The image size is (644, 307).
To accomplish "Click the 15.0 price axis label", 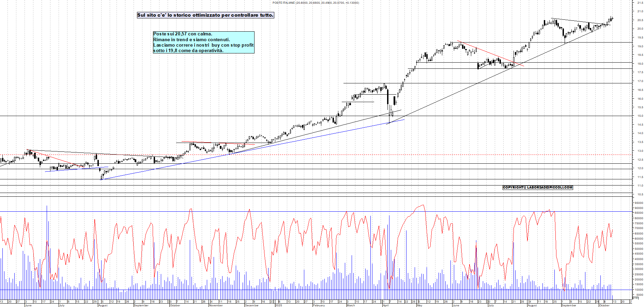I will point(640,116).
